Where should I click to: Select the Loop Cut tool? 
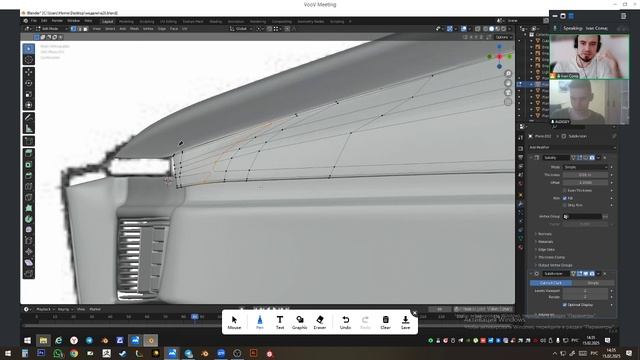click(29, 187)
